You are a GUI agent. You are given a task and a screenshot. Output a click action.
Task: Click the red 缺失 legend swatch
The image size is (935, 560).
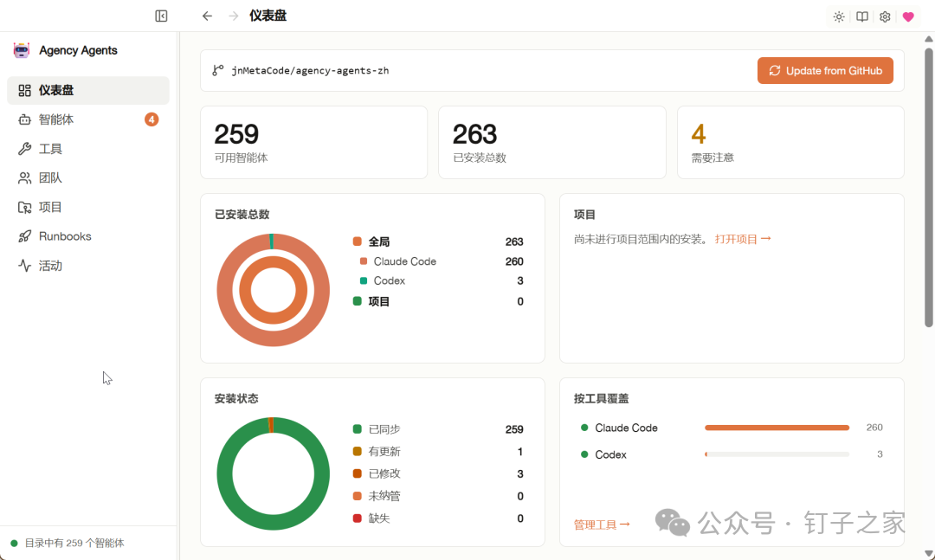(x=358, y=518)
